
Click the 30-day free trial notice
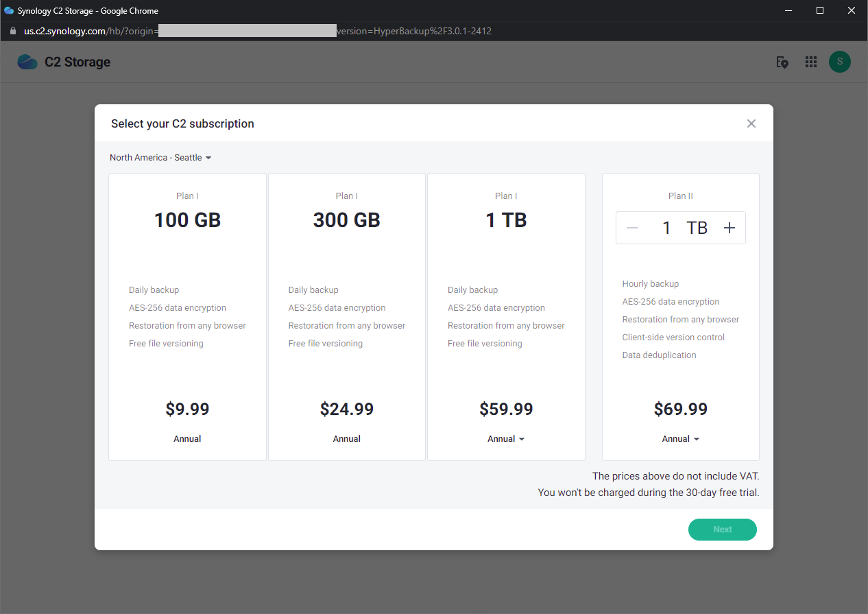[649, 493]
